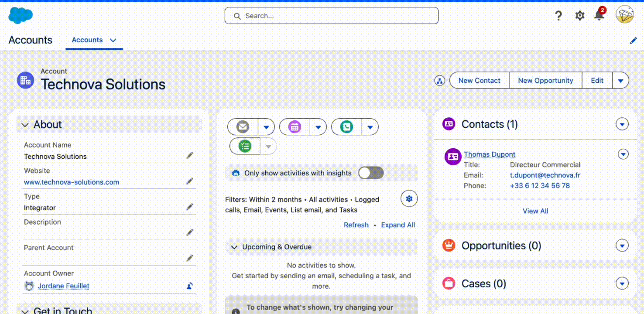644x314 pixels.
Task: Click Expand All in activity timeline
Action: (398, 225)
